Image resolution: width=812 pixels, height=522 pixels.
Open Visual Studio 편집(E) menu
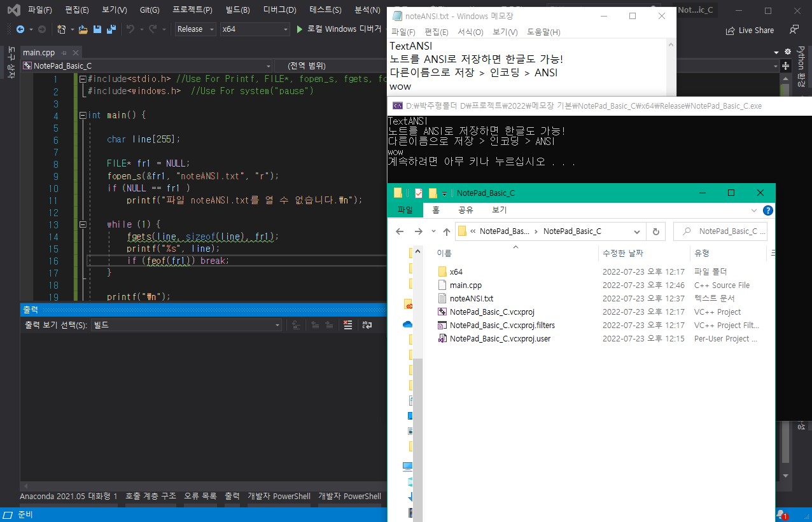coord(77,10)
